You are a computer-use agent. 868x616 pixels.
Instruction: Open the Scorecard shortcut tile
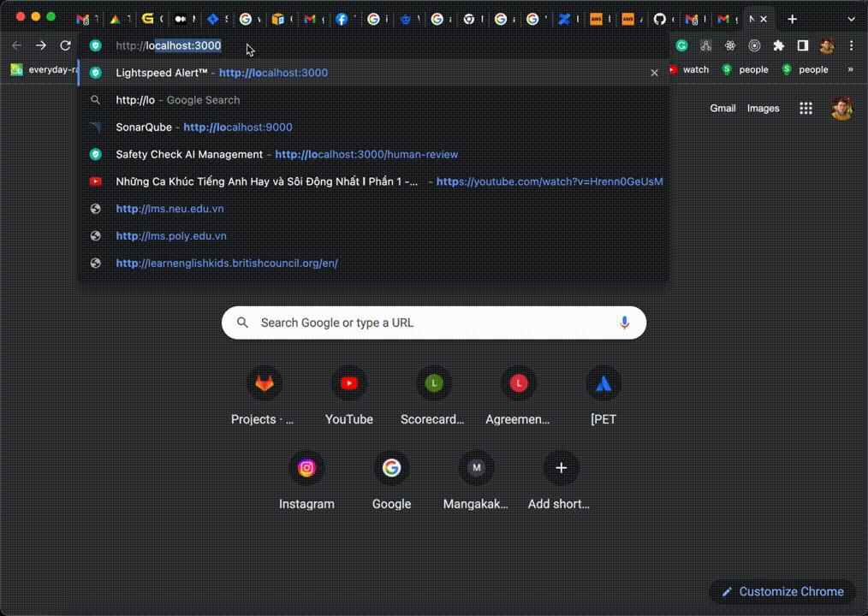pyautogui.click(x=434, y=396)
